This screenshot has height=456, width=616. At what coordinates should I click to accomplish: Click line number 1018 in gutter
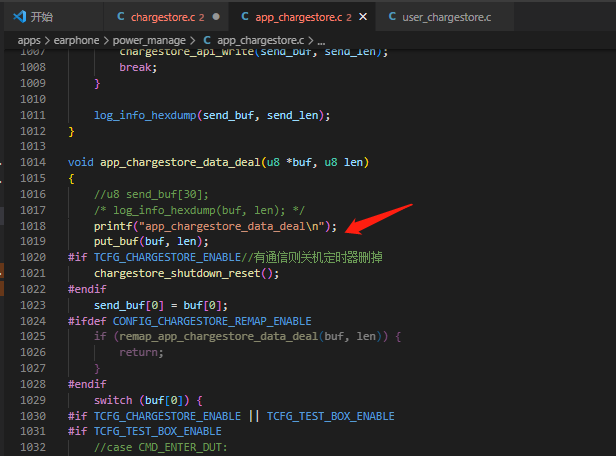(x=33, y=226)
